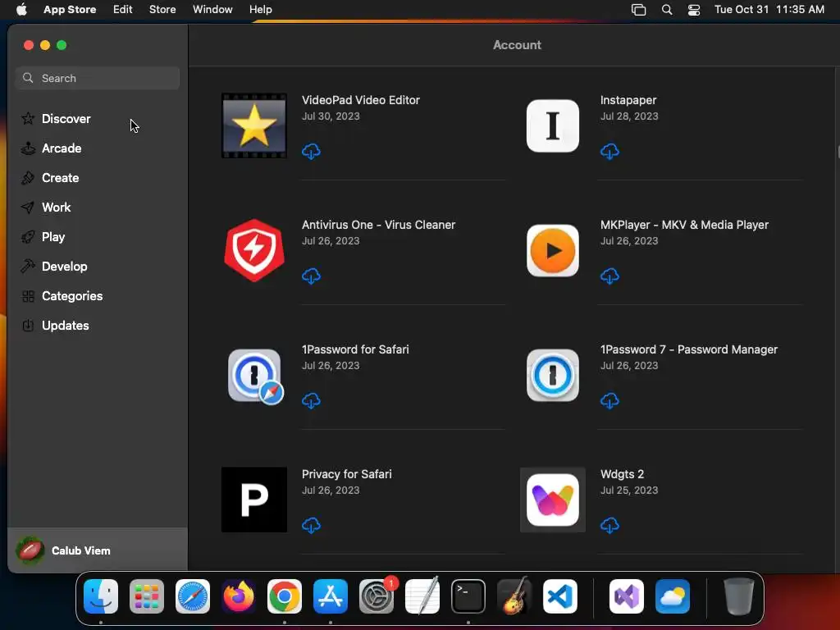Viewport: 840px width, 630px height.
Task: Open Control Center in menu bar
Action: [x=694, y=10]
